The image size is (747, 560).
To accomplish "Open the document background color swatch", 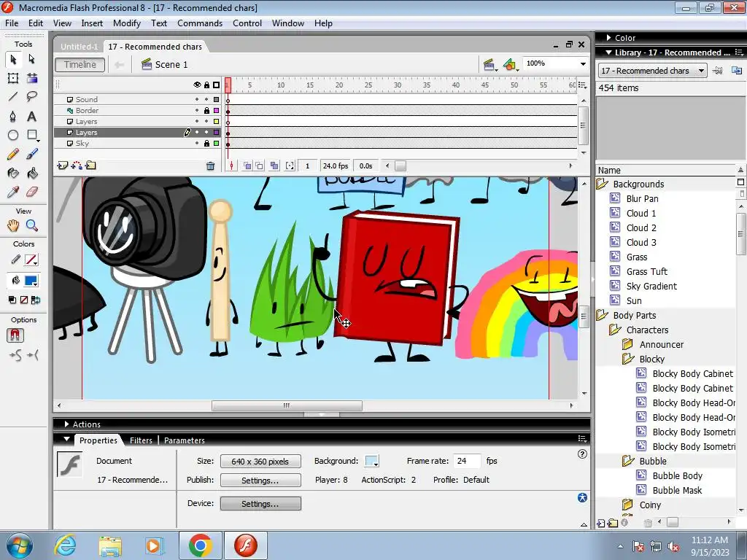I will [371, 461].
